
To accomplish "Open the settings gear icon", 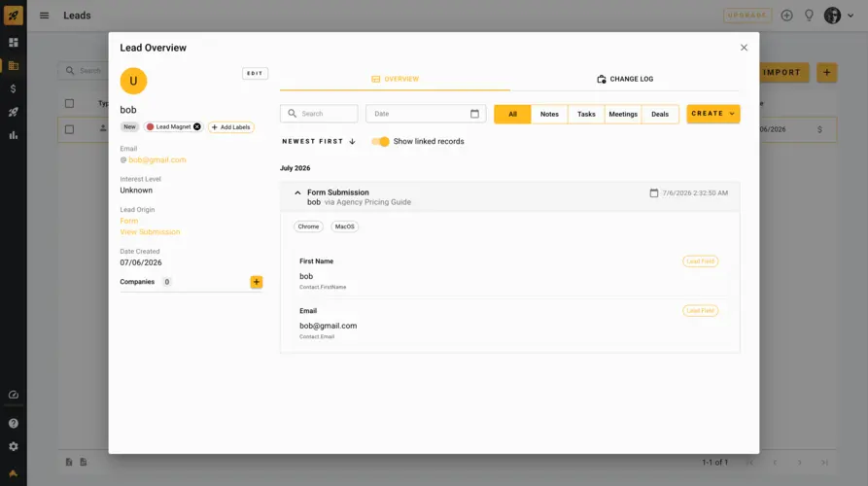I will 14,447.
